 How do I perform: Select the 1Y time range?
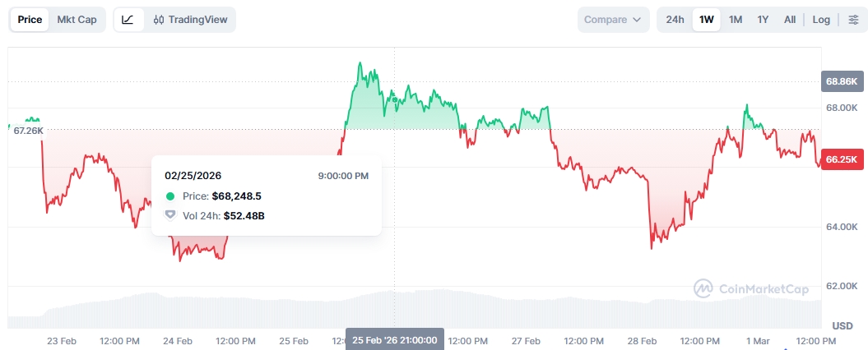coord(763,20)
